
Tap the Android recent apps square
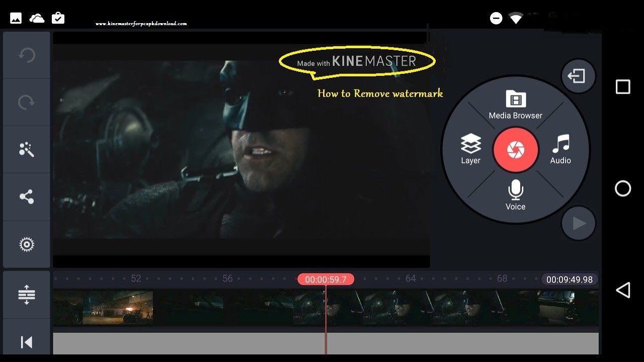pyautogui.click(x=623, y=87)
